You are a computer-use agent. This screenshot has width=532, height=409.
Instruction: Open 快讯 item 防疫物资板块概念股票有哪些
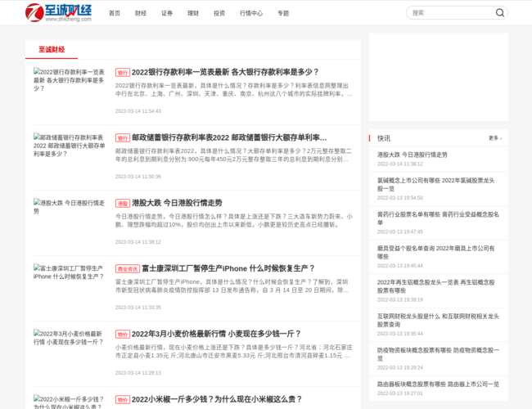(x=438, y=354)
